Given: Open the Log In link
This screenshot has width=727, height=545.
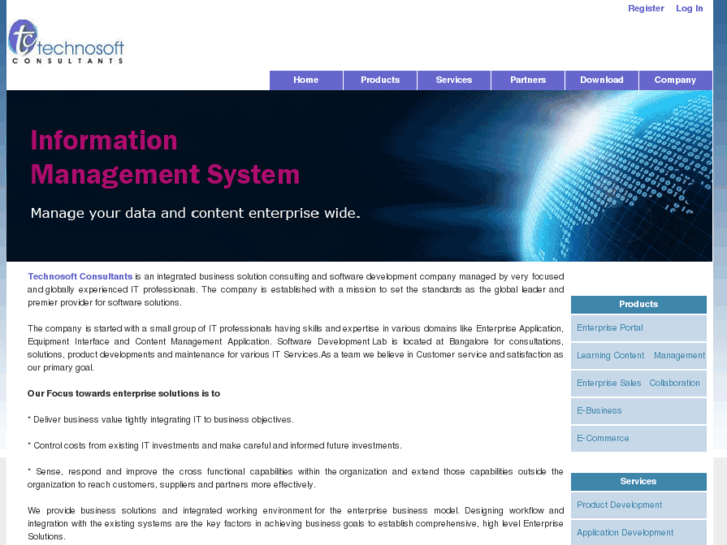Looking at the screenshot, I should [x=689, y=8].
